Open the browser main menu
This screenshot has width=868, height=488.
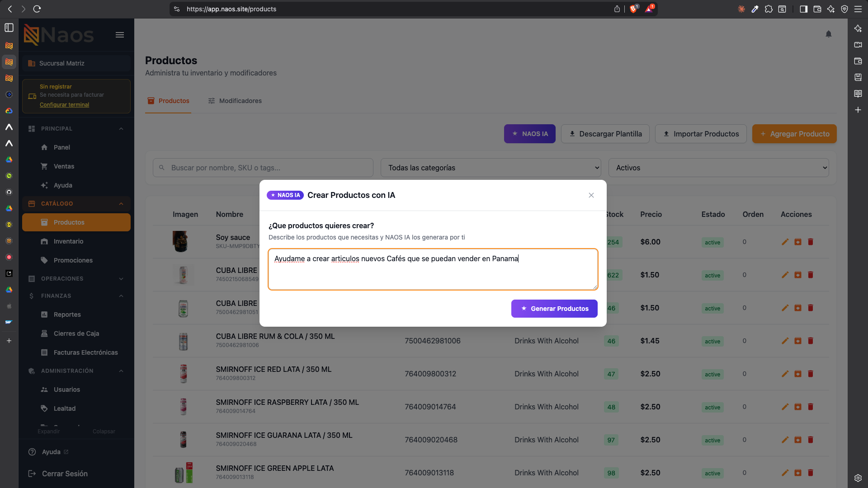[x=858, y=9]
